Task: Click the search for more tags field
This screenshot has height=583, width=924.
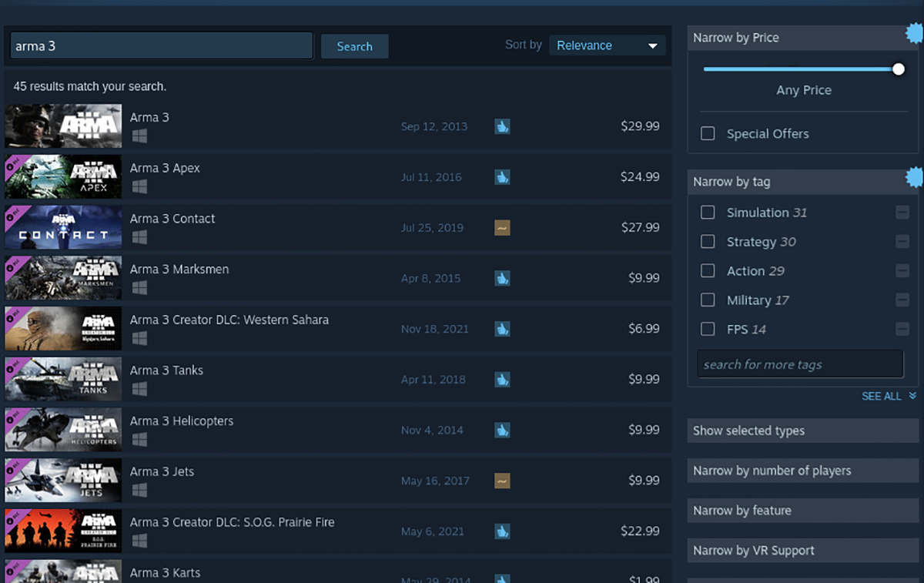Action: pos(800,364)
